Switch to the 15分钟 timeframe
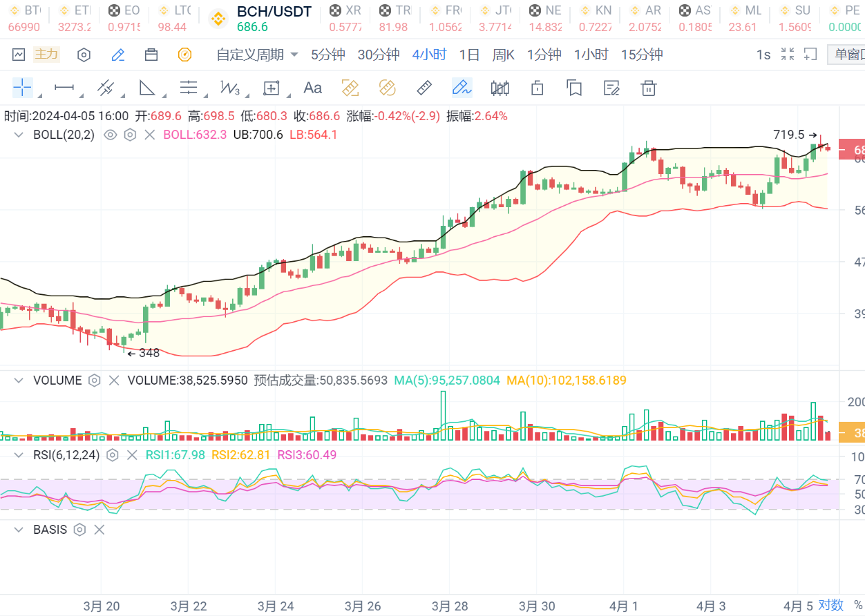 (641, 55)
